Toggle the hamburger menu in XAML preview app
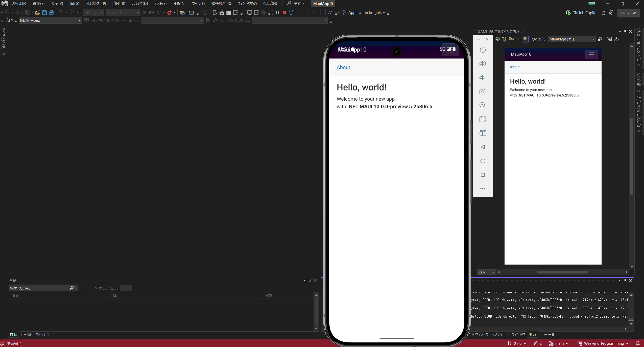 click(591, 54)
